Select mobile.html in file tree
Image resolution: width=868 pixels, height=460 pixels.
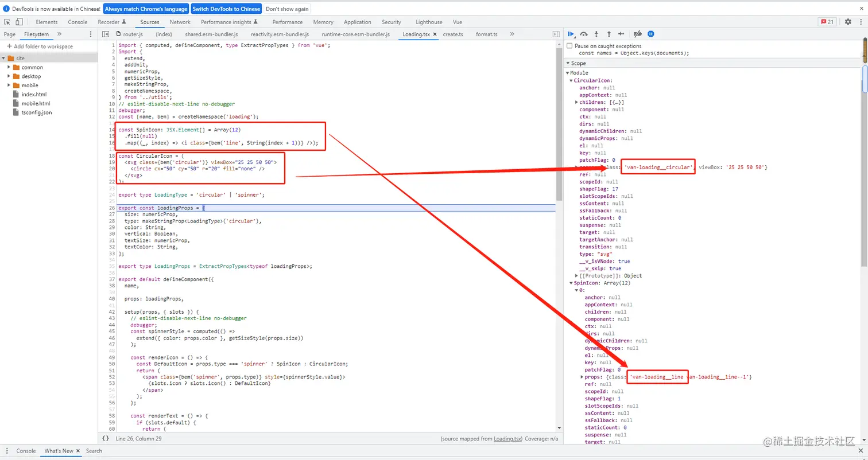coord(36,103)
